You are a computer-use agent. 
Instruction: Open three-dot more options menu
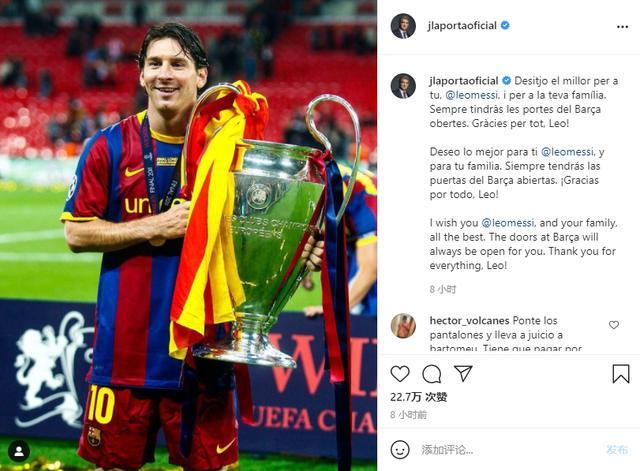pos(622,27)
